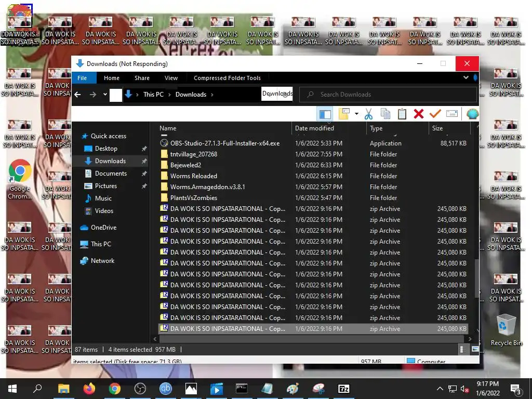Open OBS Studio from the taskbar
The image size is (532, 399).
tap(140, 389)
